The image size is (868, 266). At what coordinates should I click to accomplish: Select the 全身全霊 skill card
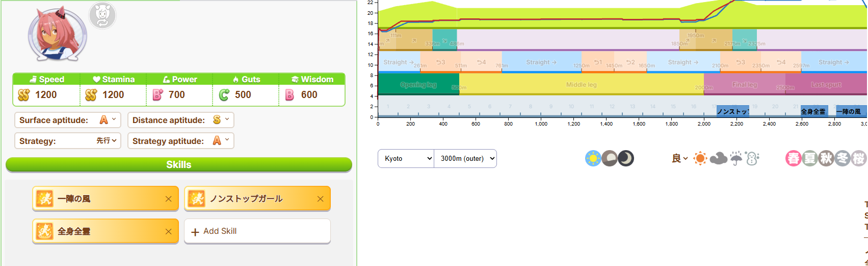pyautogui.click(x=106, y=231)
